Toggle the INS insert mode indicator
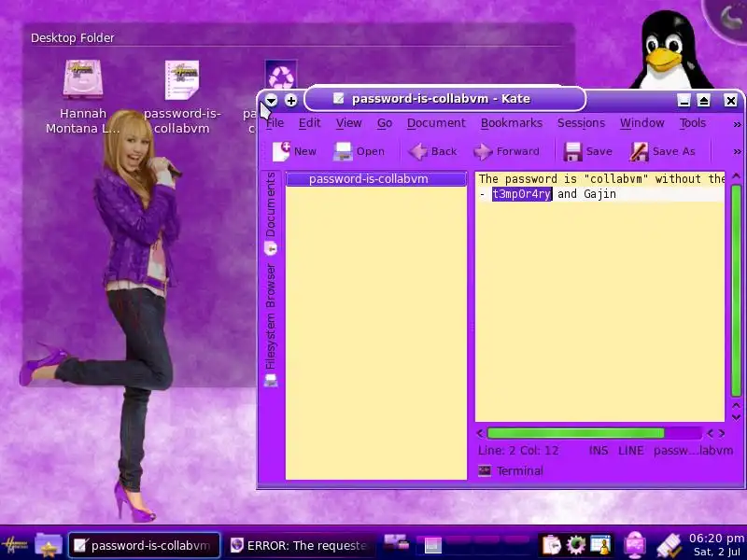The width and height of the screenshot is (747, 560). click(x=599, y=451)
